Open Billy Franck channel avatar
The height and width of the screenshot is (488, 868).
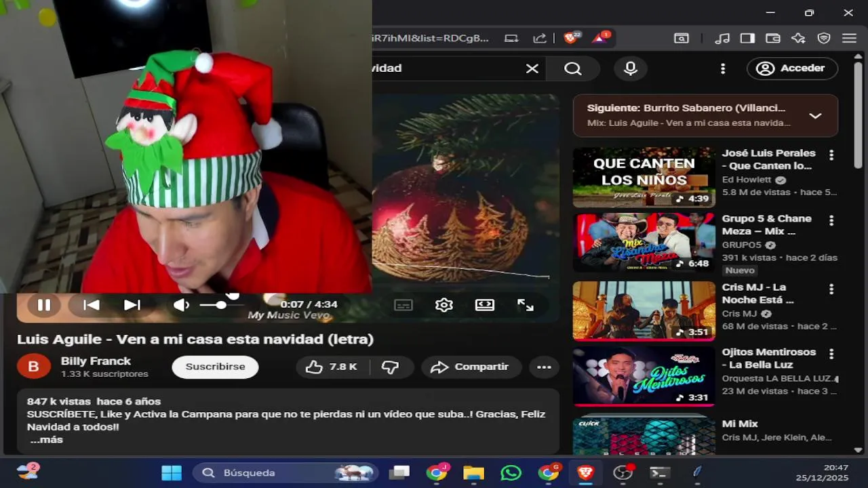coord(33,367)
